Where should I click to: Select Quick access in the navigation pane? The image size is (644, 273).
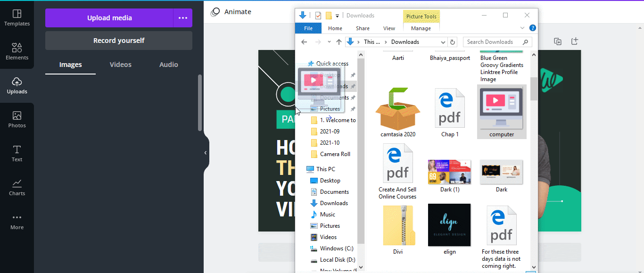tap(328, 64)
